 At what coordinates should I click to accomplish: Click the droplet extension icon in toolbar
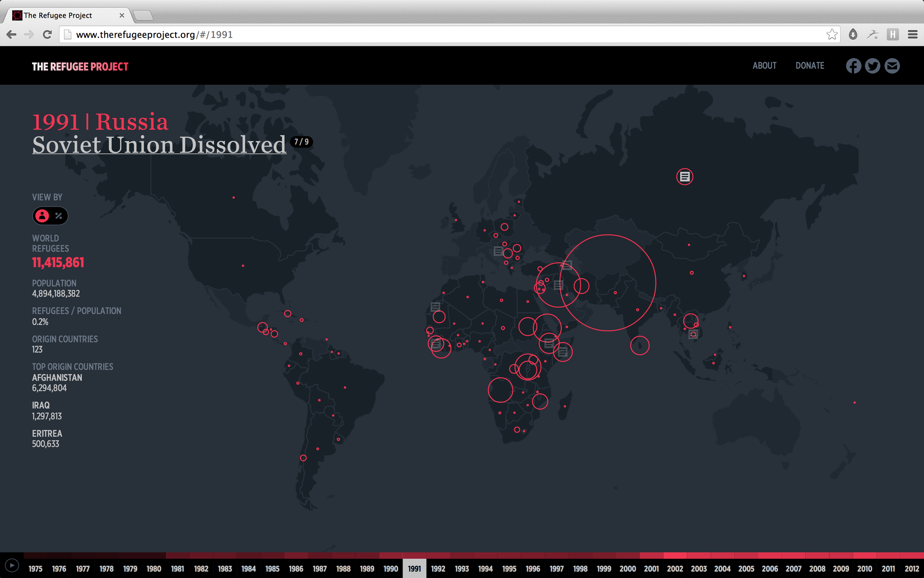(853, 35)
